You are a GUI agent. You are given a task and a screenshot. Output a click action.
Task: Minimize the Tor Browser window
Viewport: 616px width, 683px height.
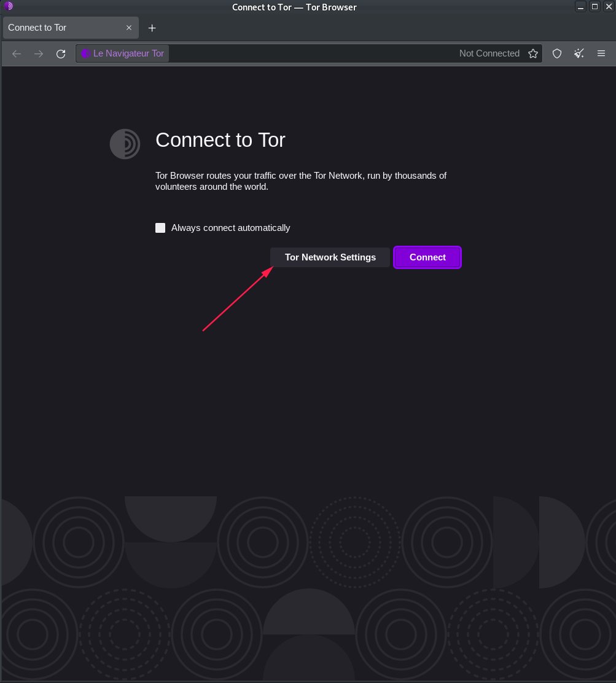580,7
